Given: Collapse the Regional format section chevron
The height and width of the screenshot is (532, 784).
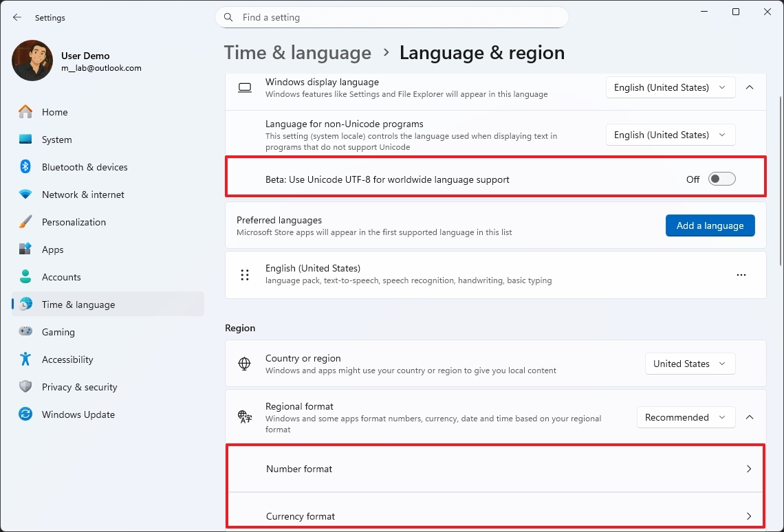Looking at the screenshot, I should point(750,417).
